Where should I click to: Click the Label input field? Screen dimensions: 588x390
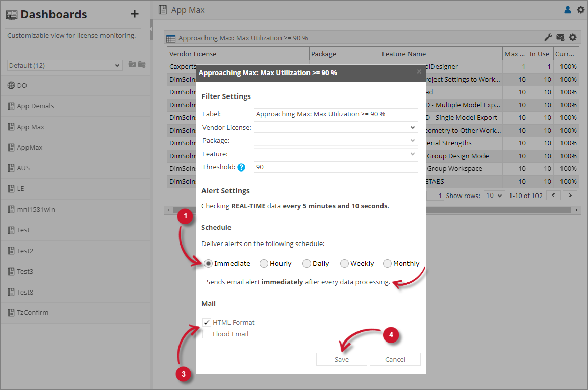[x=336, y=114]
